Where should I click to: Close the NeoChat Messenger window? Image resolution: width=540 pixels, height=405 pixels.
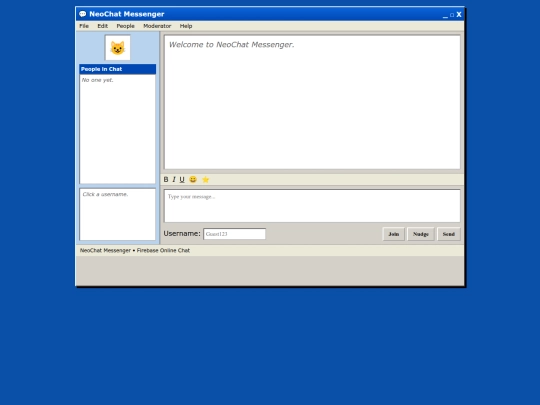459,14
